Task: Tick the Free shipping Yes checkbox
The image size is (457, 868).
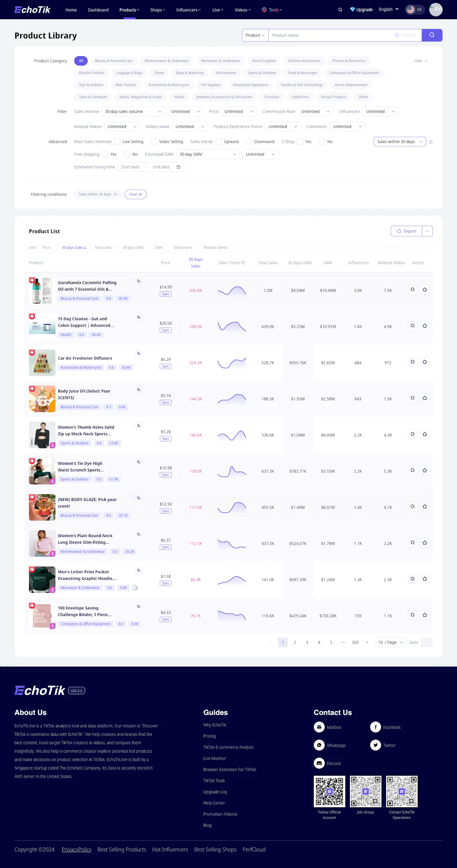Action: 105,154
